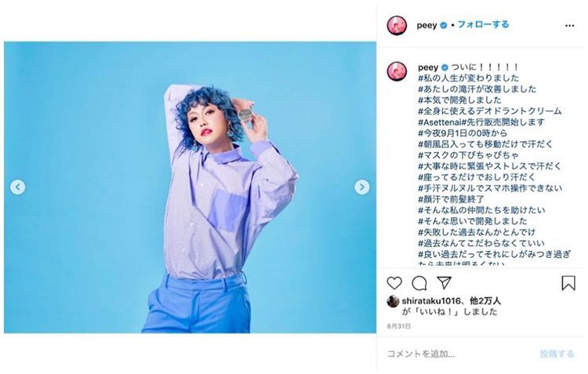Click shirataku1016 small avatar thumbnail
Viewport: 588px width, 374px height.
(393, 301)
